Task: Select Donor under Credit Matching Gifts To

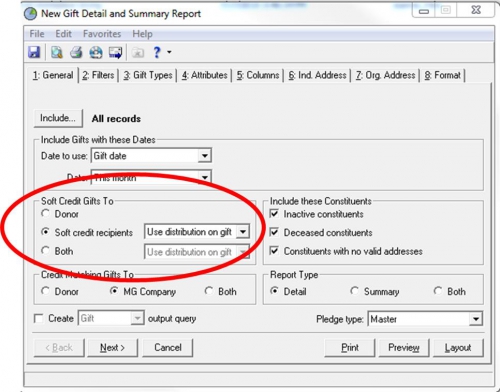Action: (x=45, y=291)
